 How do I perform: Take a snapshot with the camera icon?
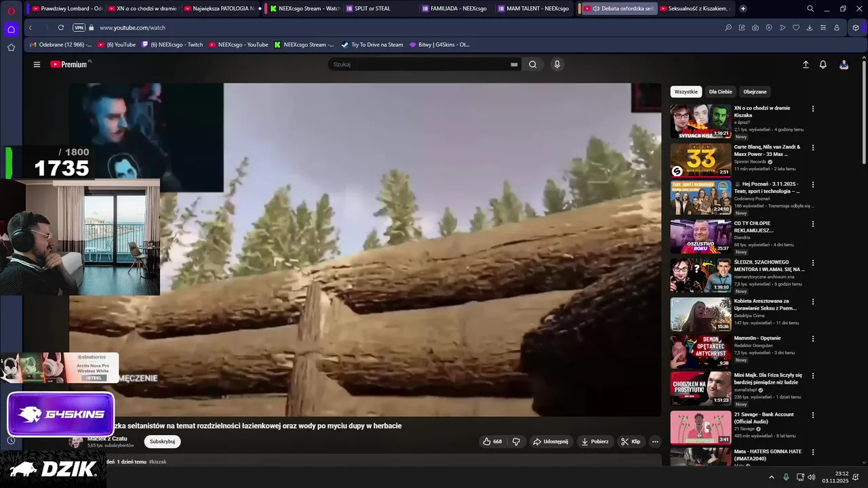click(x=755, y=28)
